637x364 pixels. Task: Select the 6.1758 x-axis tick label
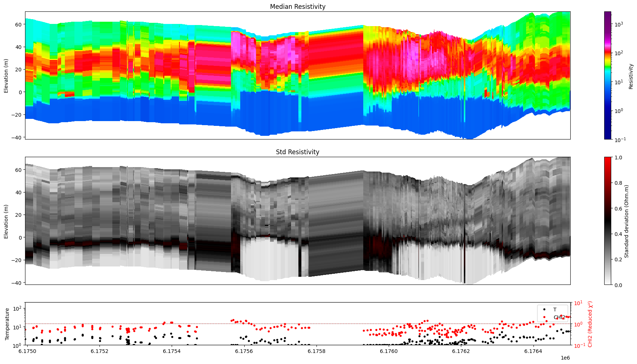click(x=316, y=351)
